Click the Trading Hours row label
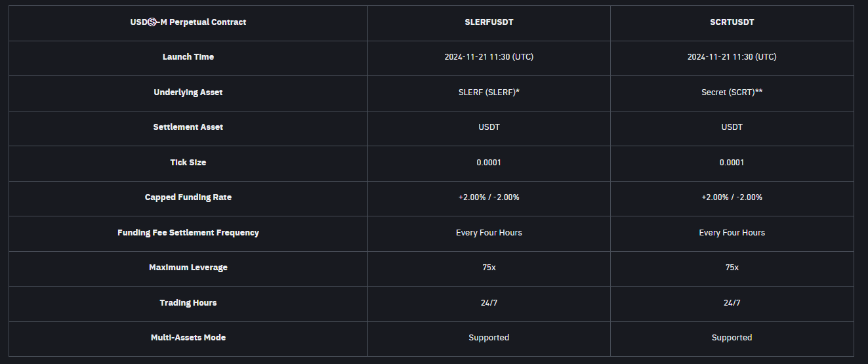 pos(188,303)
